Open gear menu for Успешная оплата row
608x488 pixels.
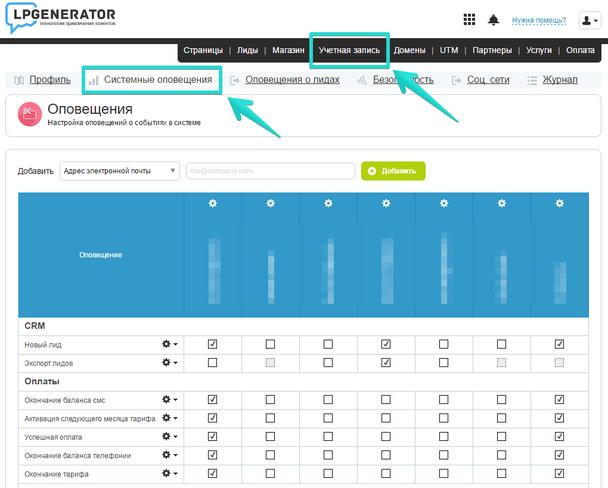coord(169,437)
